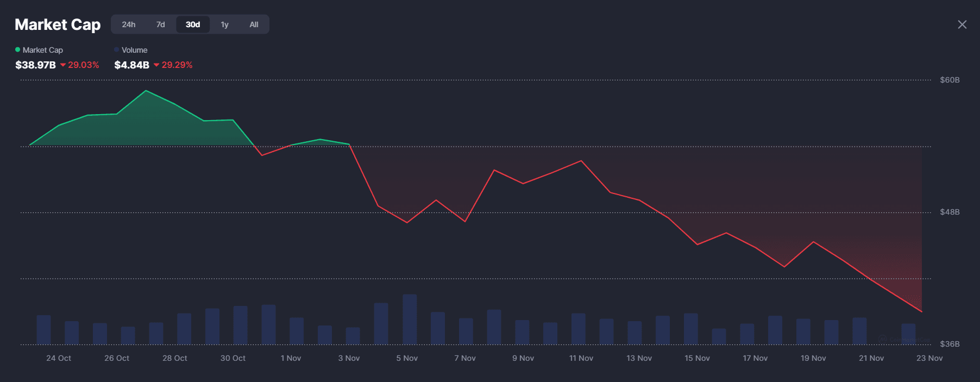The height and width of the screenshot is (382, 980).
Task: Click the last volume bar before 23 Nov
Action: click(x=908, y=333)
